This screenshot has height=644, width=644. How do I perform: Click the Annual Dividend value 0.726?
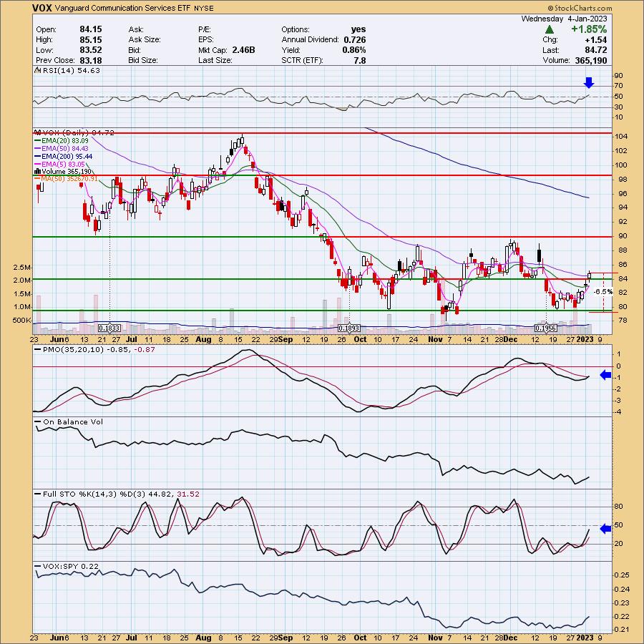coord(355,40)
